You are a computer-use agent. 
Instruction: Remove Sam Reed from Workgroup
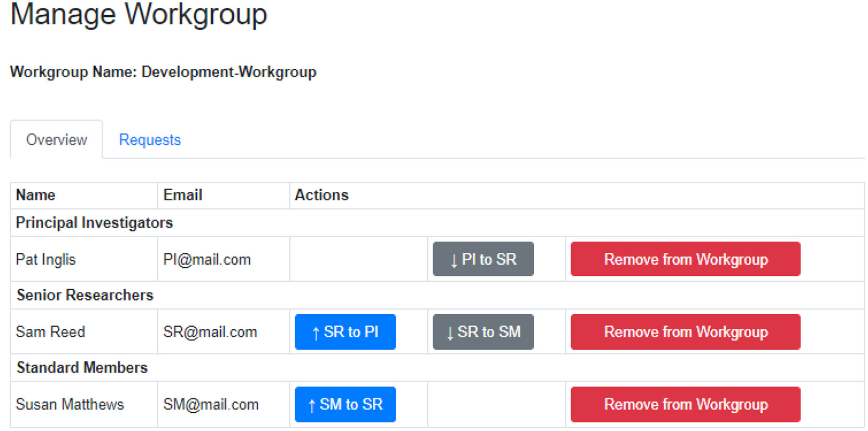pyautogui.click(x=685, y=332)
